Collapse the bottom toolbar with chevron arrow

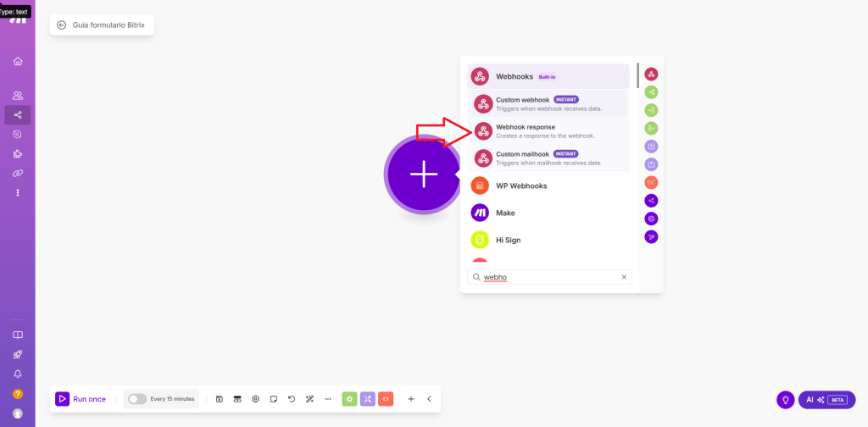click(429, 399)
